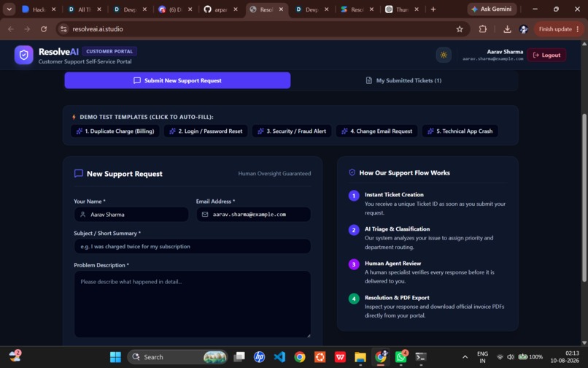This screenshot has height=368, width=588.
Task: Open the Submit New Support Request tab
Action: tap(177, 80)
